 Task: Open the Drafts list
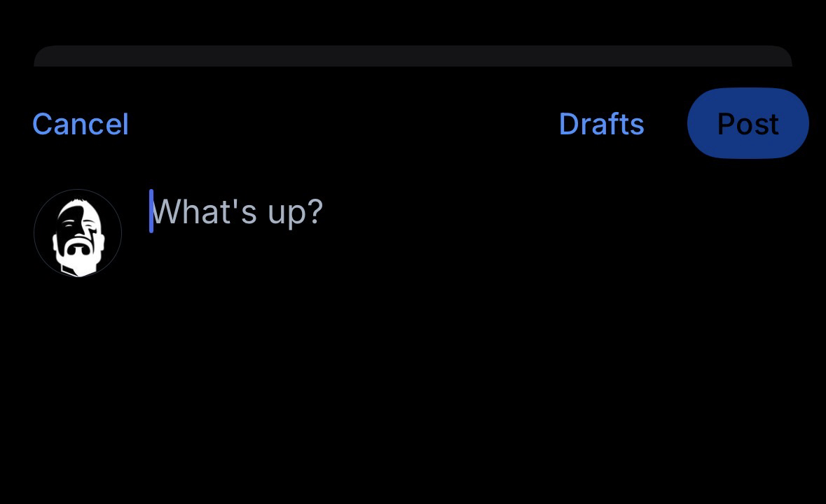[x=601, y=124]
